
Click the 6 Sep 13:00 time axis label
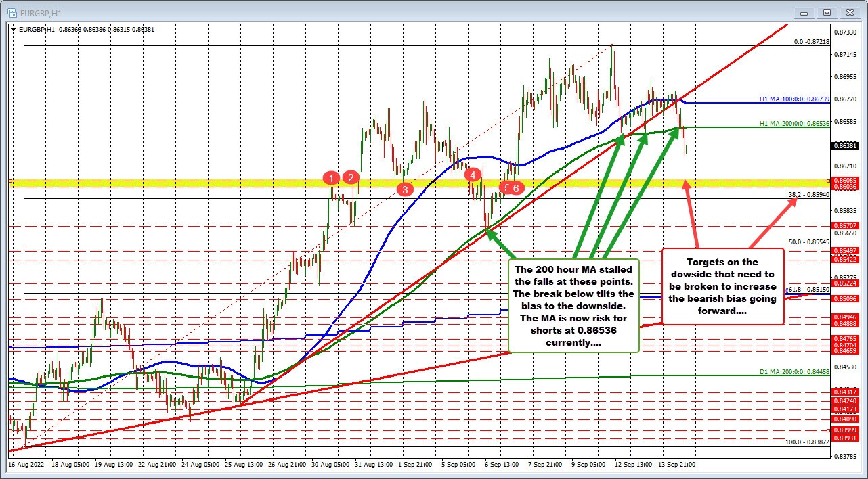point(502,465)
